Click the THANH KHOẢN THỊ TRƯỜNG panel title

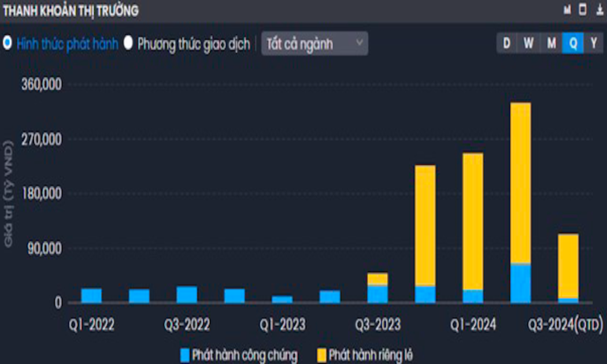(71, 10)
